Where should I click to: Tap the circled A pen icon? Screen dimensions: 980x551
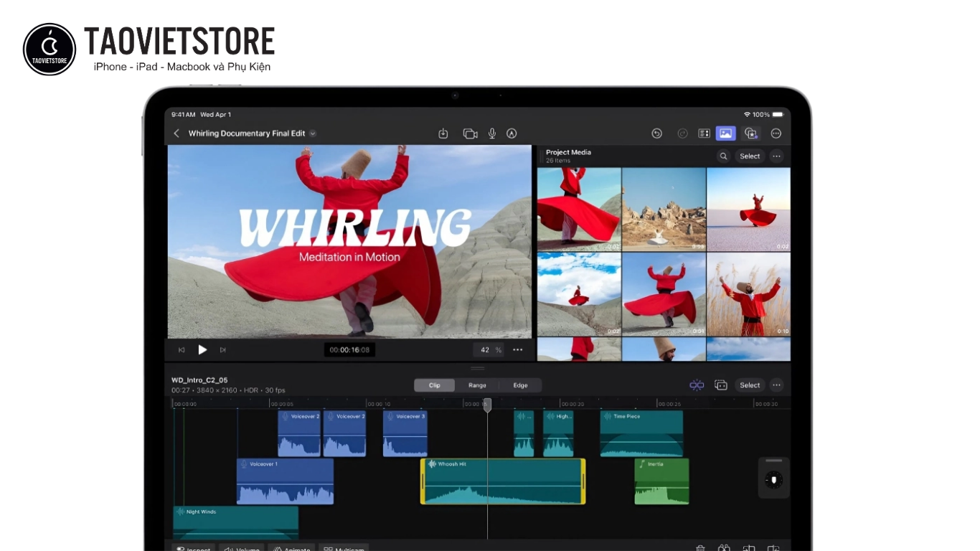coord(512,133)
